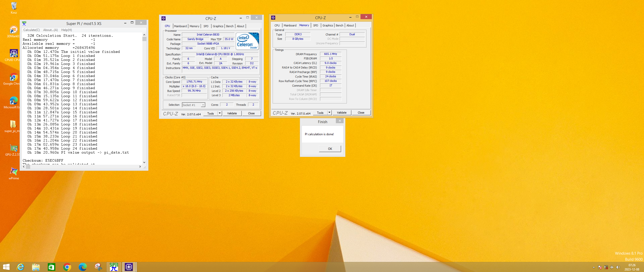Switch to Super PI in the taskbar

click(114, 267)
